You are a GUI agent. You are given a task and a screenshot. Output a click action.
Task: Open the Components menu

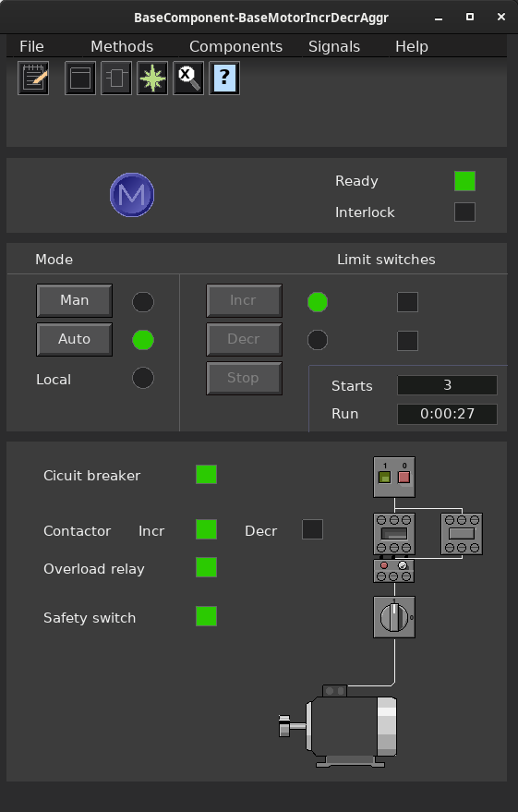click(x=236, y=46)
